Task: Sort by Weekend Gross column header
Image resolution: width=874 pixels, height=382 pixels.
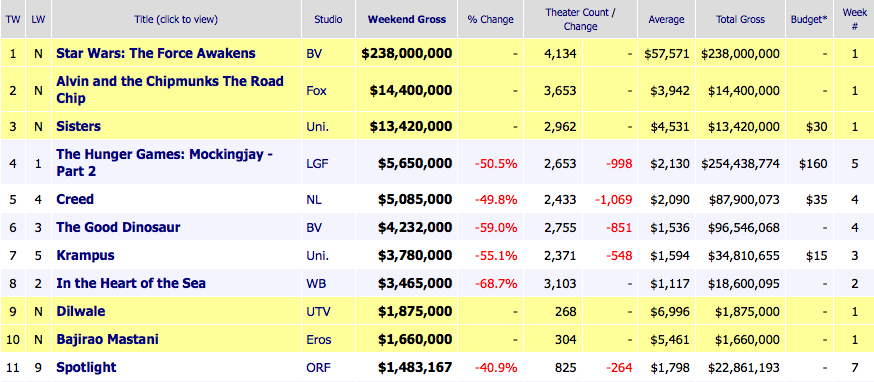Action: click(407, 19)
